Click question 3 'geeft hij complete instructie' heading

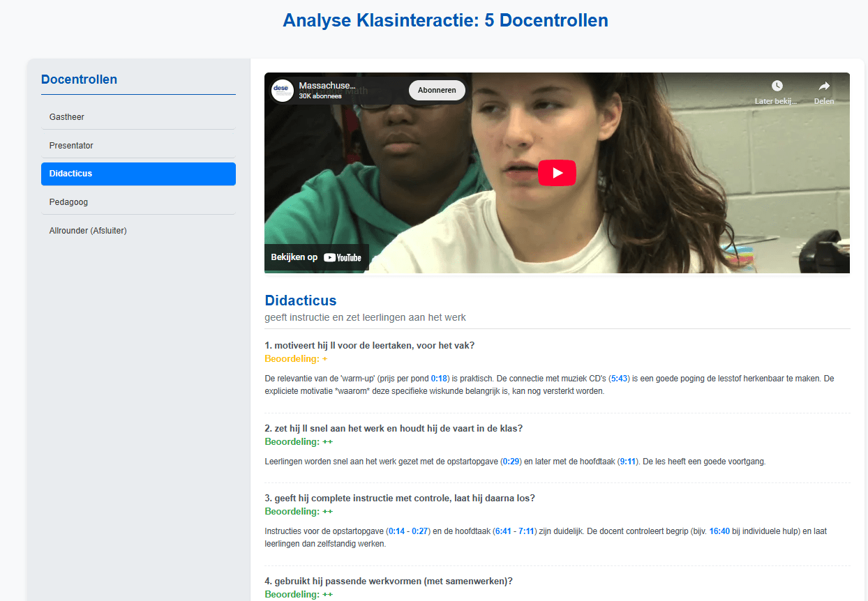(400, 499)
